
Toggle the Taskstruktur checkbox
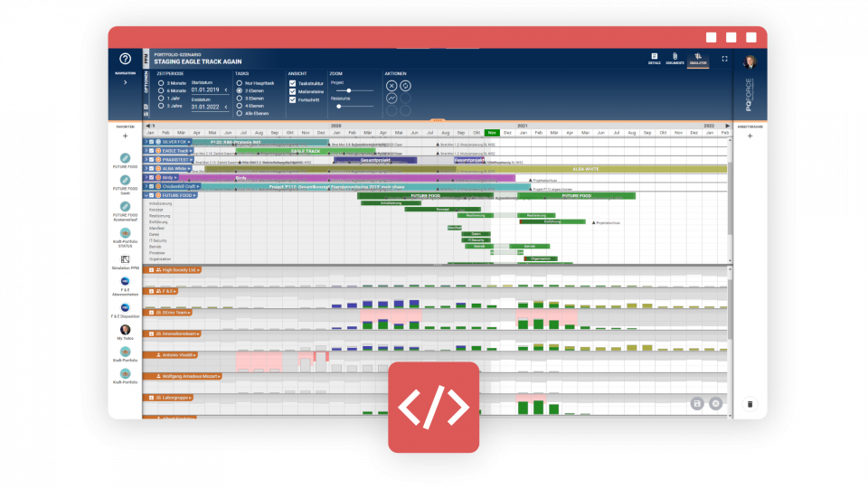tap(292, 83)
